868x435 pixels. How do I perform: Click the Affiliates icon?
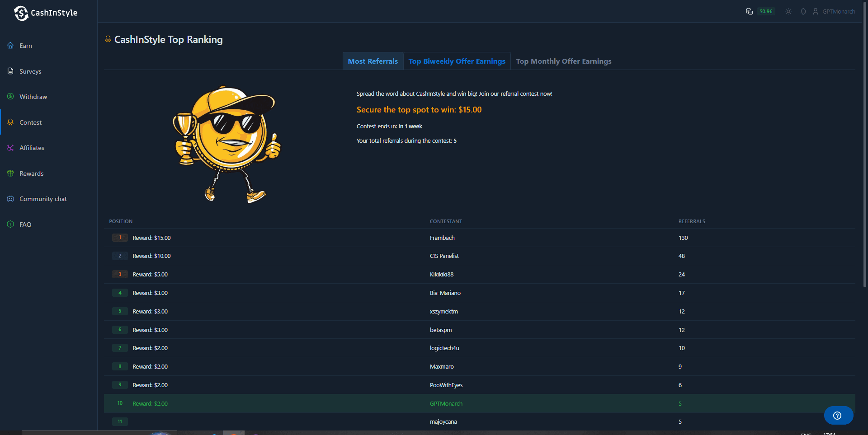10,148
